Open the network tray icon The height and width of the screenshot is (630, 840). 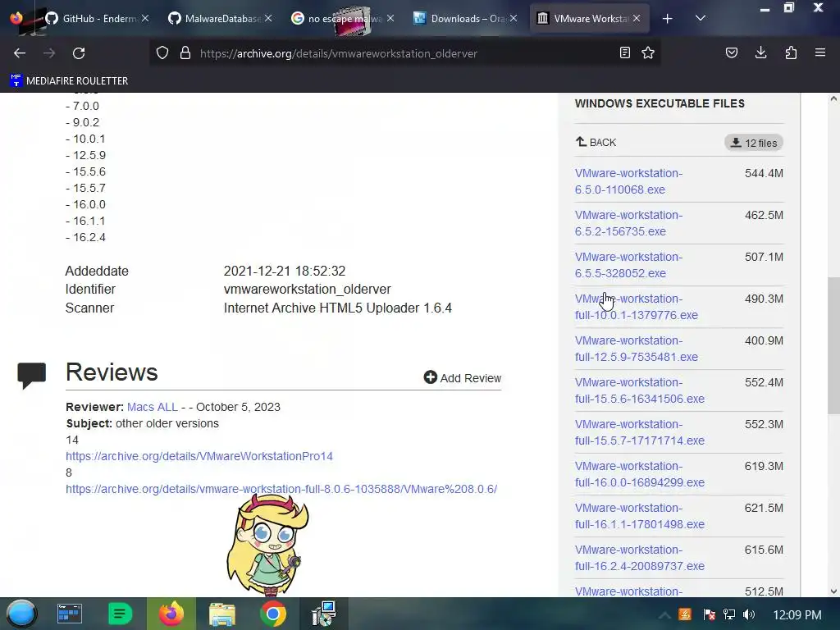(x=729, y=614)
